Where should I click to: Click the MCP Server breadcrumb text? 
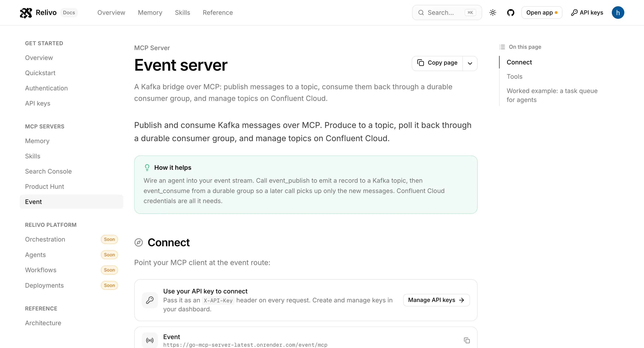152,48
